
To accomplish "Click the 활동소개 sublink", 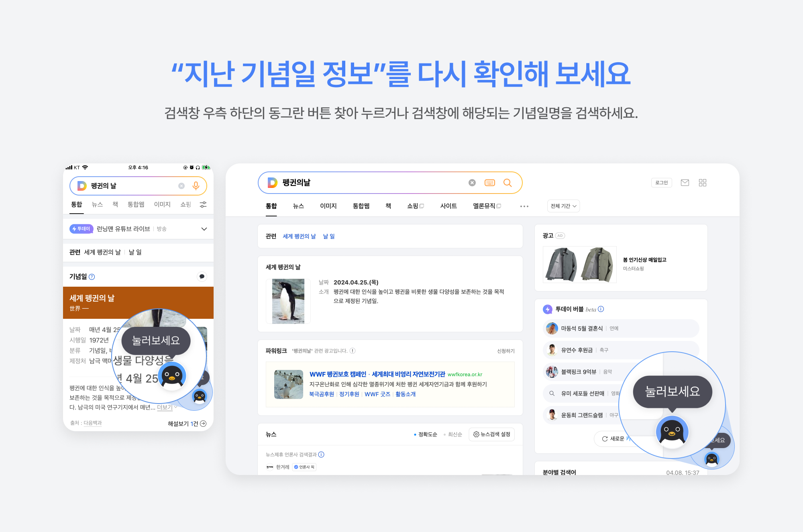I will 406,394.
